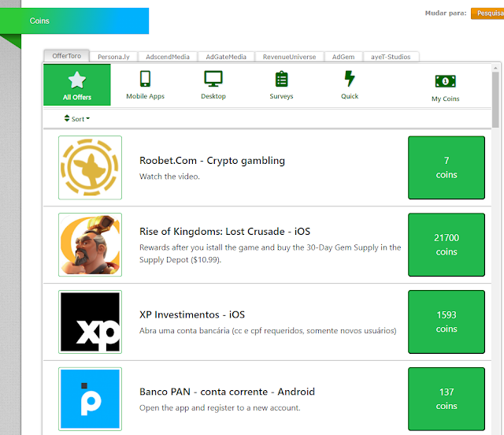Click the Coins banner heading
The width and height of the screenshot is (504, 435).
click(x=39, y=21)
